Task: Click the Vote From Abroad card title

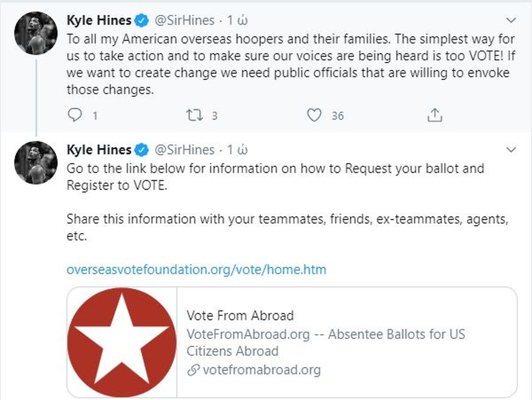Action: (240, 315)
